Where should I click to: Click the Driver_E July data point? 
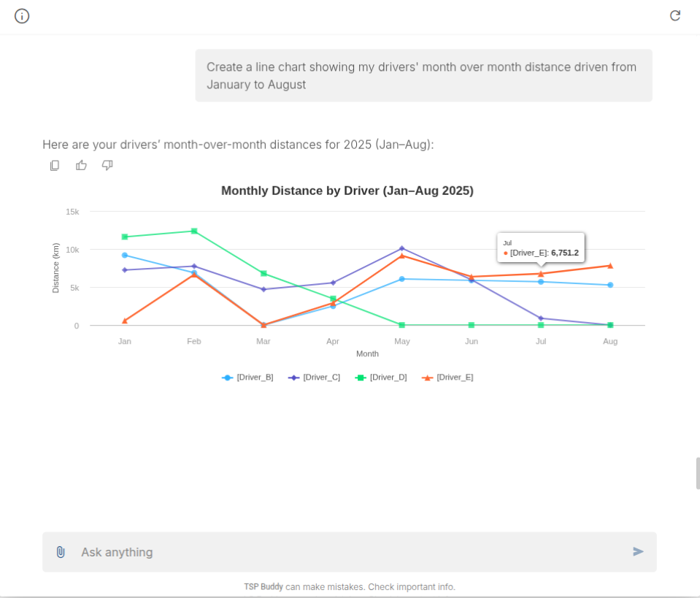541,274
